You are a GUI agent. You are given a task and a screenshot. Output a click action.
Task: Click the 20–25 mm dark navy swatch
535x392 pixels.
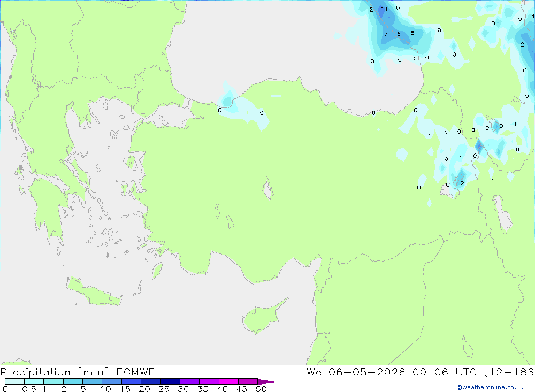pos(150,381)
